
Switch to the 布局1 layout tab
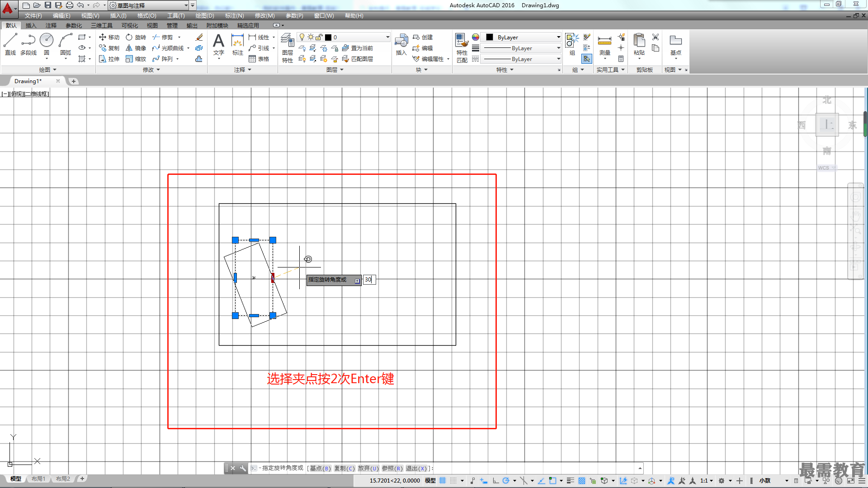click(38, 479)
